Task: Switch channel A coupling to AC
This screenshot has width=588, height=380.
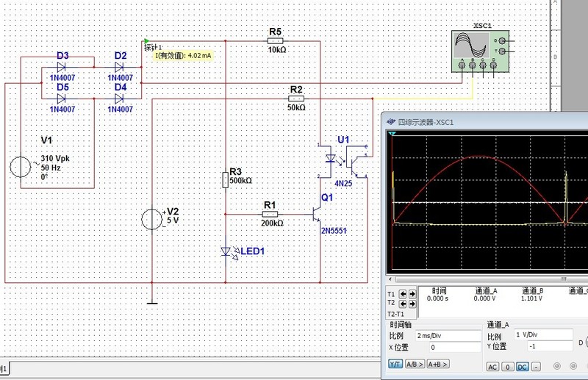Action: [492, 367]
